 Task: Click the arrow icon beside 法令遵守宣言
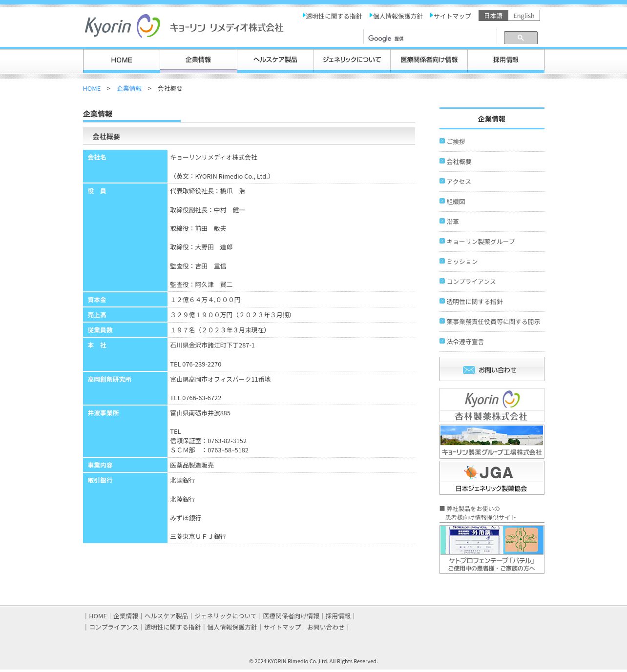pos(442,341)
